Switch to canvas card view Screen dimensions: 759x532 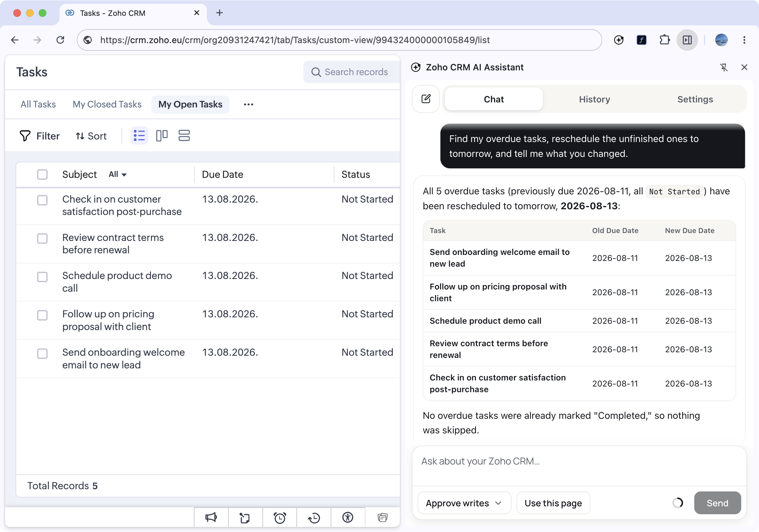184,135
